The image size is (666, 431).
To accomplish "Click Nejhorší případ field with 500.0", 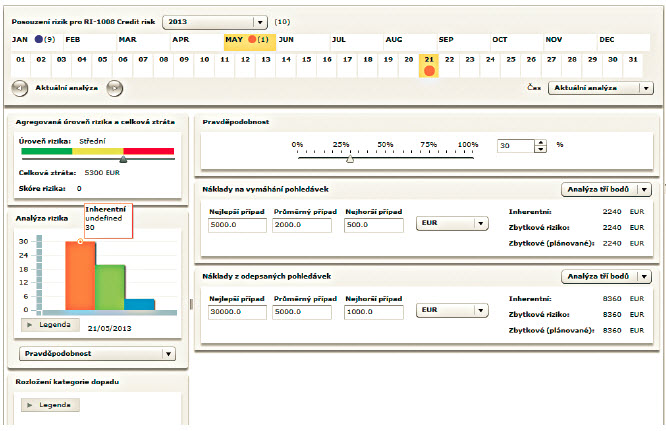I will pyautogui.click(x=374, y=225).
